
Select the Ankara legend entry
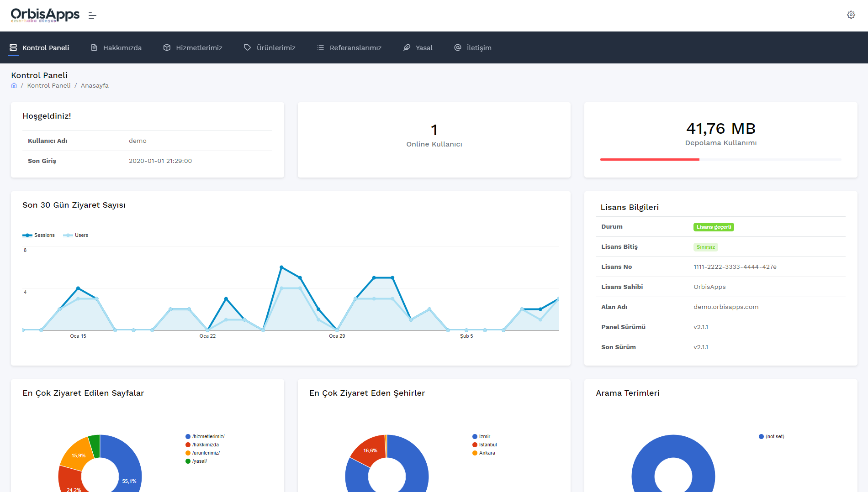(483, 453)
